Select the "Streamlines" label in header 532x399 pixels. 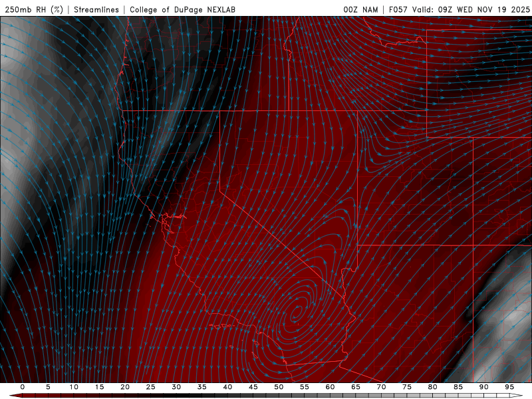[x=96, y=9]
